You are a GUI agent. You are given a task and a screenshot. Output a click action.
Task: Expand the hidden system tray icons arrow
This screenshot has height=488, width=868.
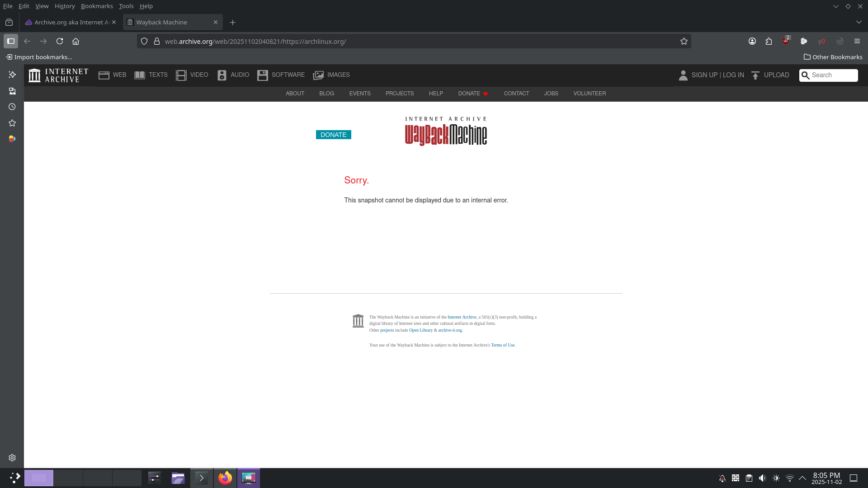802,478
